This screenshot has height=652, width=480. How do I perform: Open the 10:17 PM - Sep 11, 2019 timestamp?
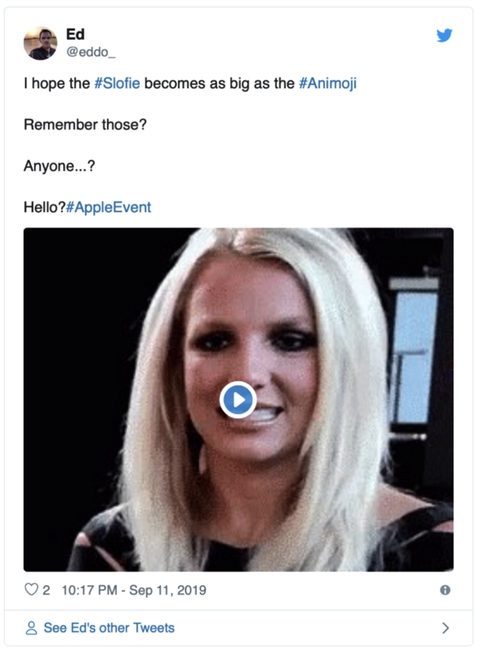pyautogui.click(x=134, y=590)
